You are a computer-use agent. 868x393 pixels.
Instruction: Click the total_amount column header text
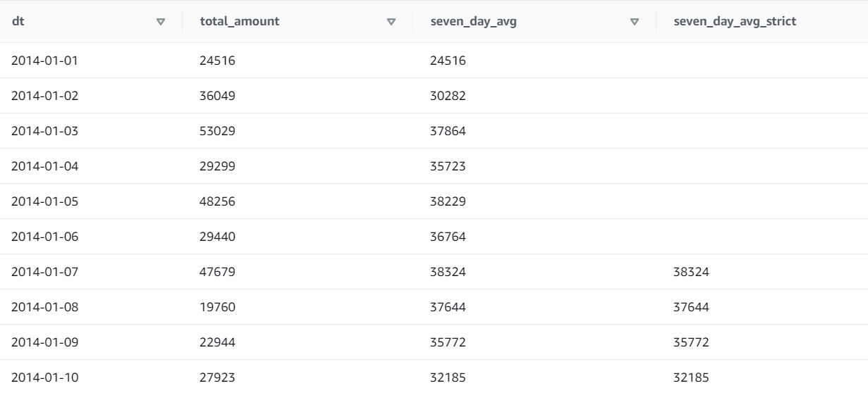pos(240,21)
